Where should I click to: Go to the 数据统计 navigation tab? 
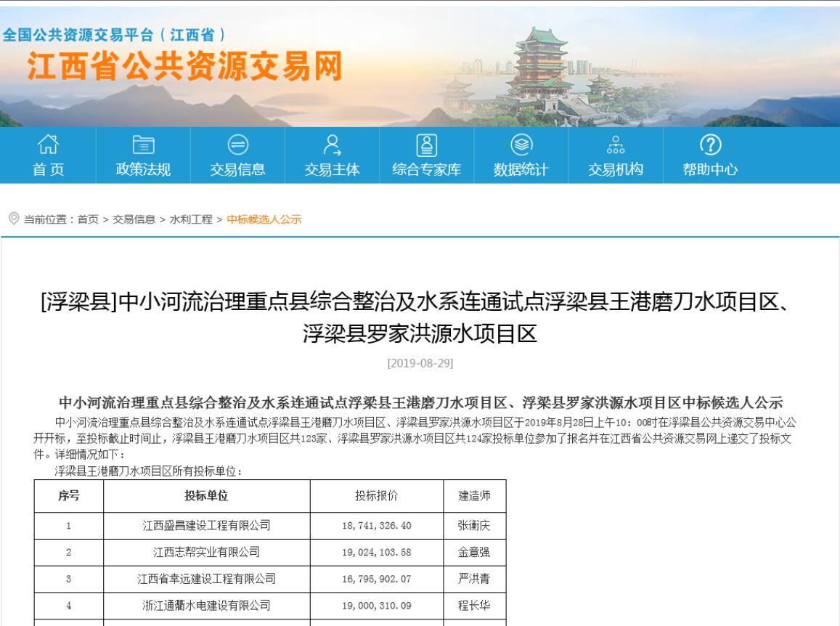click(521, 170)
